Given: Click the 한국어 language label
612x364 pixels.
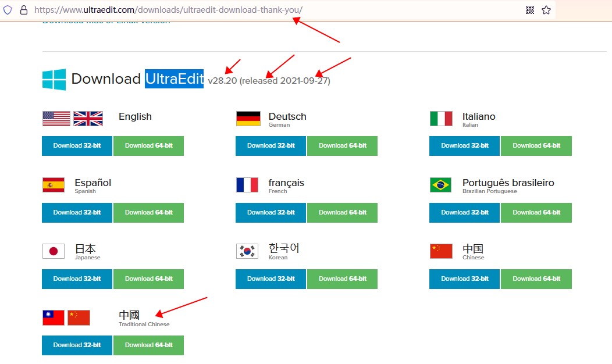Looking at the screenshot, I should point(284,248).
